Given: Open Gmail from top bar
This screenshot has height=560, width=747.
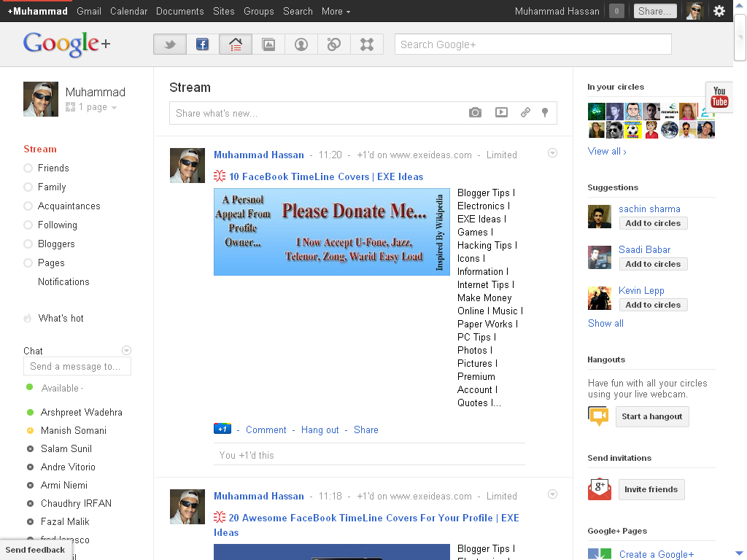Looking at the screenshot, I should coord(88,11).
